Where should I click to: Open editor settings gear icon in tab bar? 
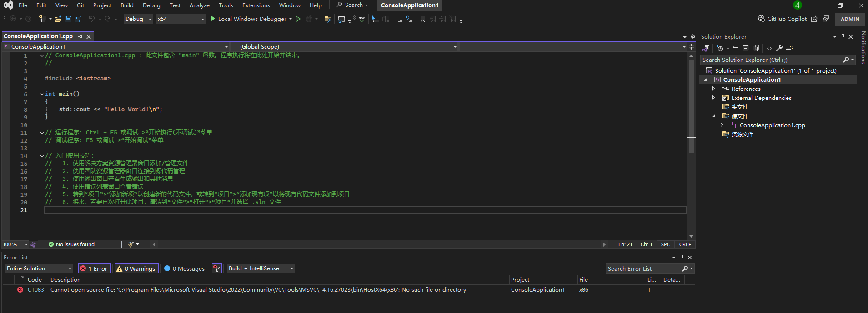(x=693, y=36)
